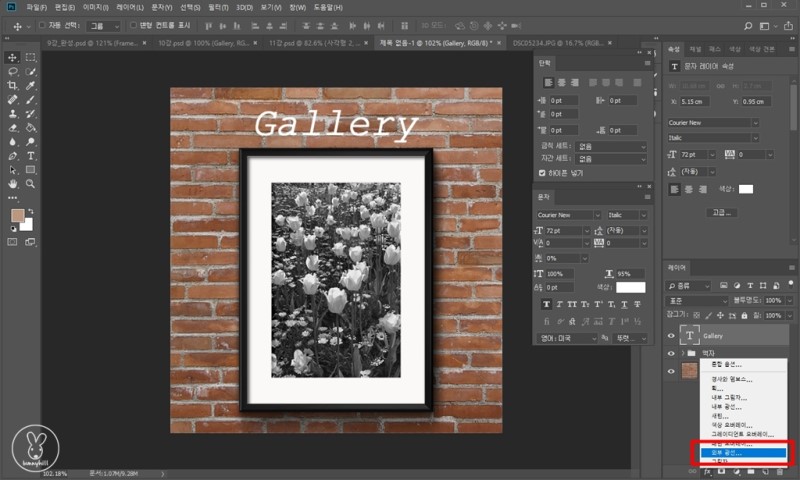Select the Rectangular Marquee tool
The width and height of the screenshot is (800, 480).
point(31,57)
